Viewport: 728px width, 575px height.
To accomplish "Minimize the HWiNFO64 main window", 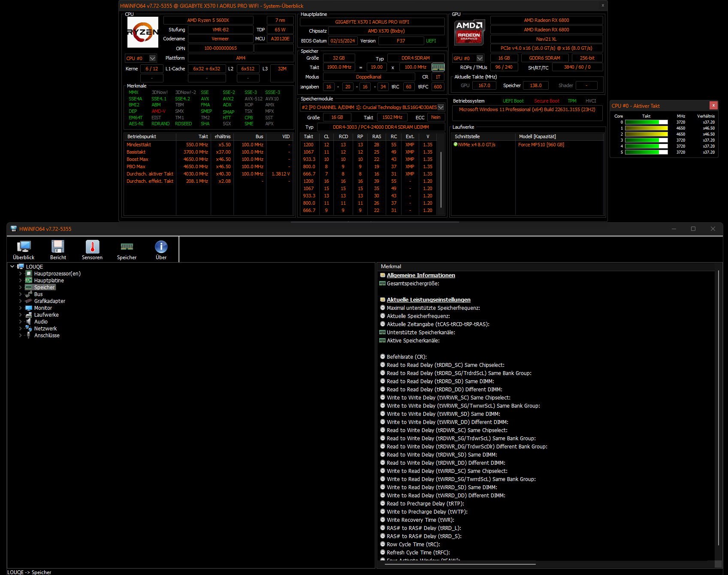I will (674, 229).
